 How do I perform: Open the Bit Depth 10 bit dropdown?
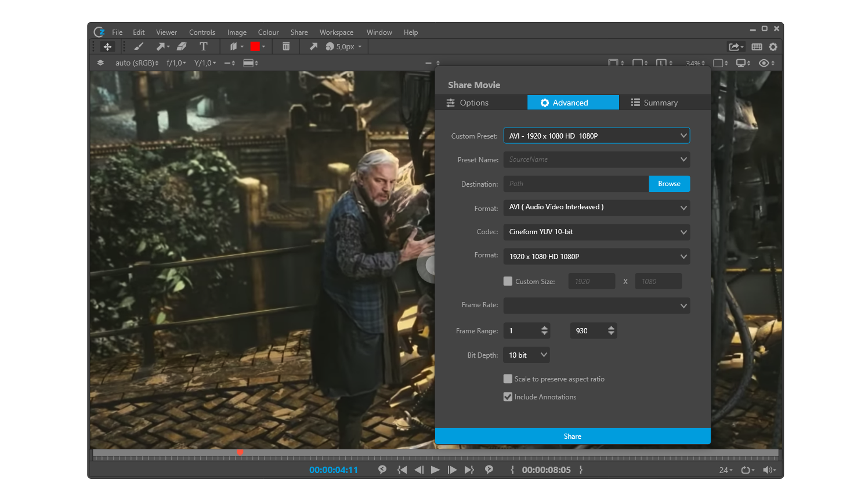[x=527, y=355]
